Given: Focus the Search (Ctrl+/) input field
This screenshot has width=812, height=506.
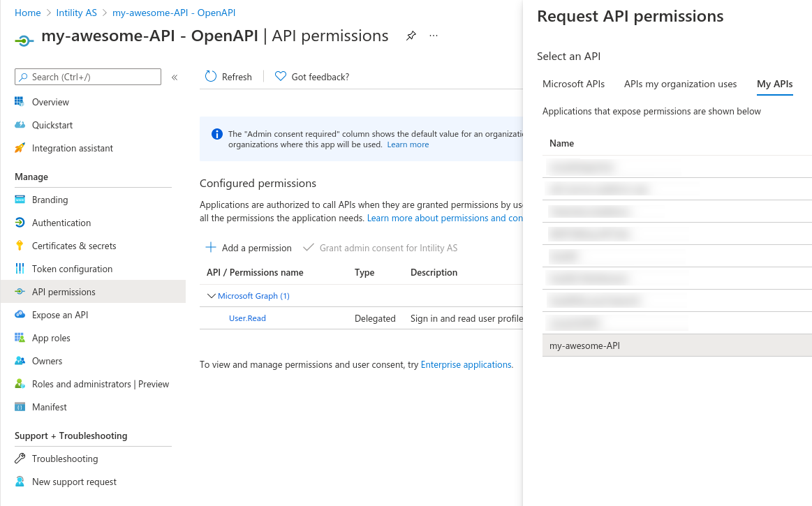Looking at the screenshot, I should (88, 77).
